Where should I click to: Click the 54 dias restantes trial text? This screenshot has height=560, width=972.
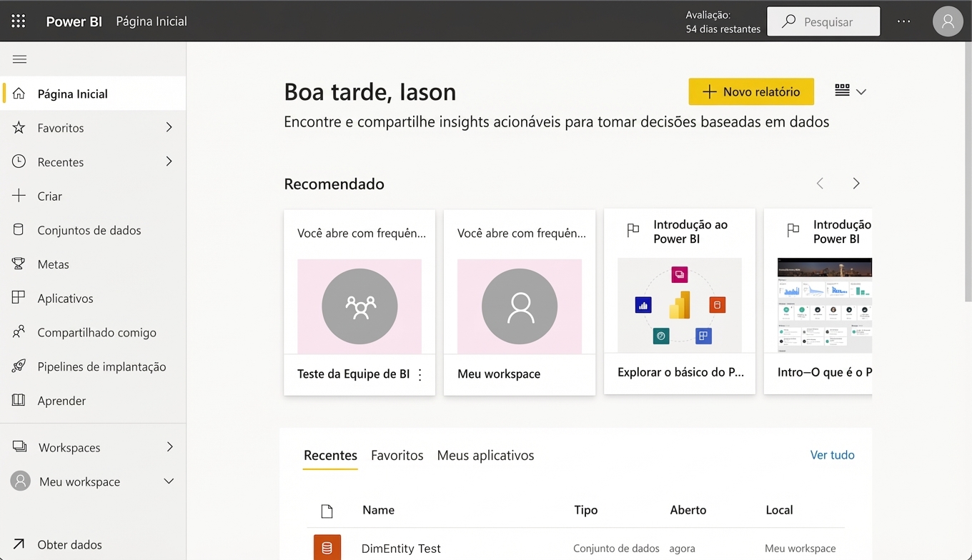(x=723, y=29)
